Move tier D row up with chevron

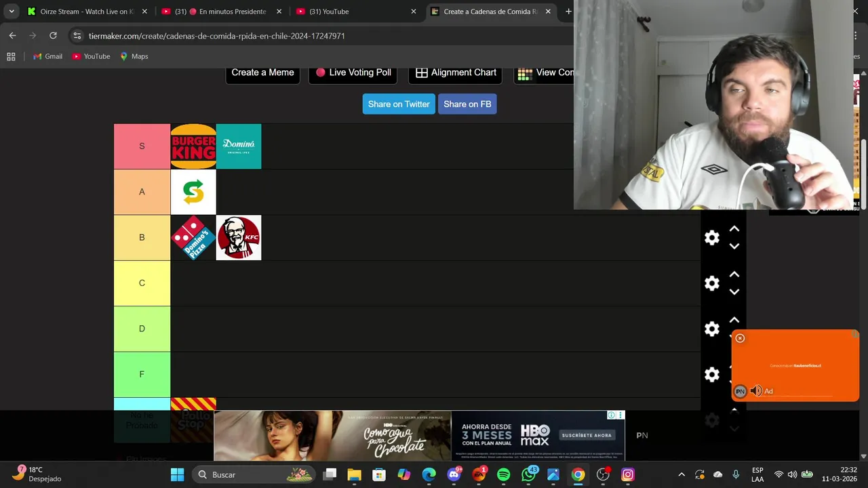point(734,320)
